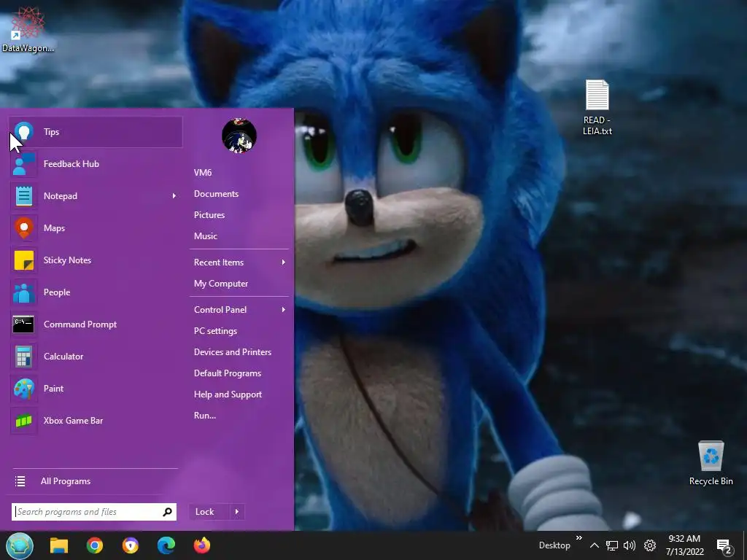
Task: Open File Explorer from the taskbar
Action: pyautogui.click(x=59, y=545)
